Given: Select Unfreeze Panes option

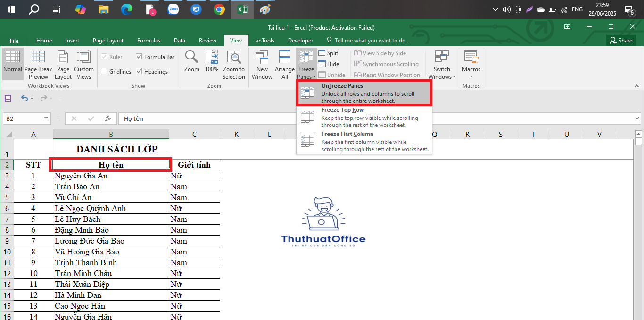Looking at the screenshot, I should (x=364, y=93).
